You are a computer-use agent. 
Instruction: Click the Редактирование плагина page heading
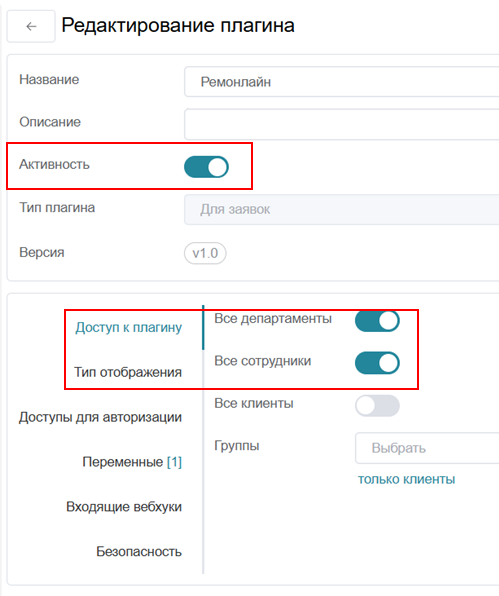[178, 26]
